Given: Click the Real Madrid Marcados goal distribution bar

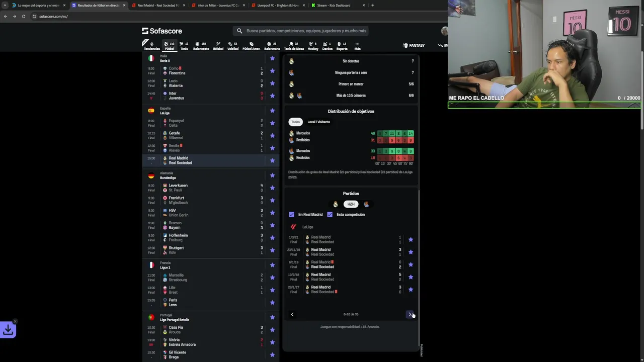Looking at the screenshot, I should point(395,133).
